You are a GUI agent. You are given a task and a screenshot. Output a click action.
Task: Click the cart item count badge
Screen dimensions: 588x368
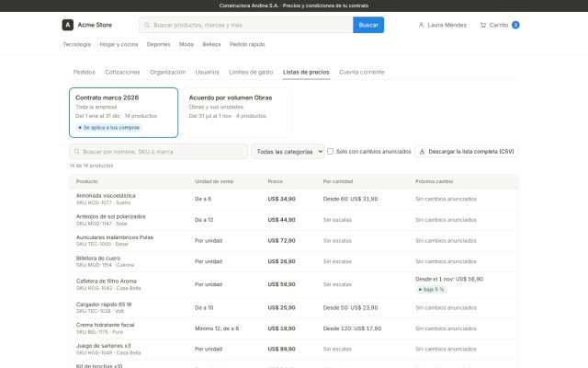(515, 25)
